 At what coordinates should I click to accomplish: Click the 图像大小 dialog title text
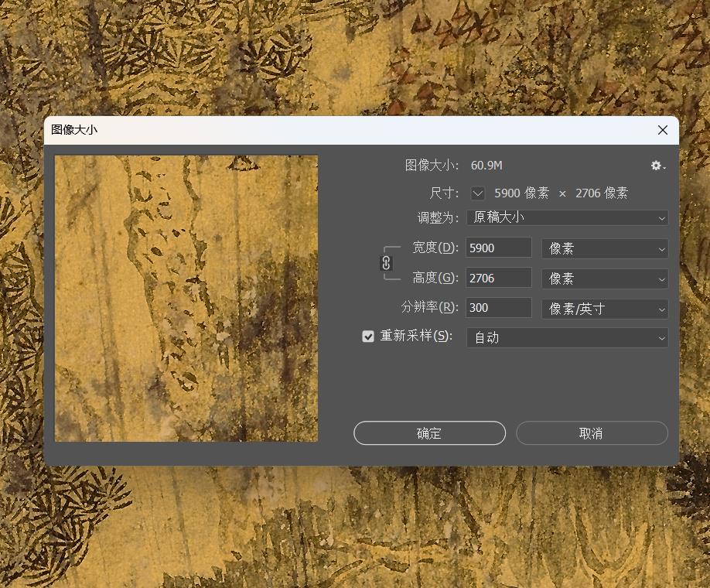pos(74,130)
